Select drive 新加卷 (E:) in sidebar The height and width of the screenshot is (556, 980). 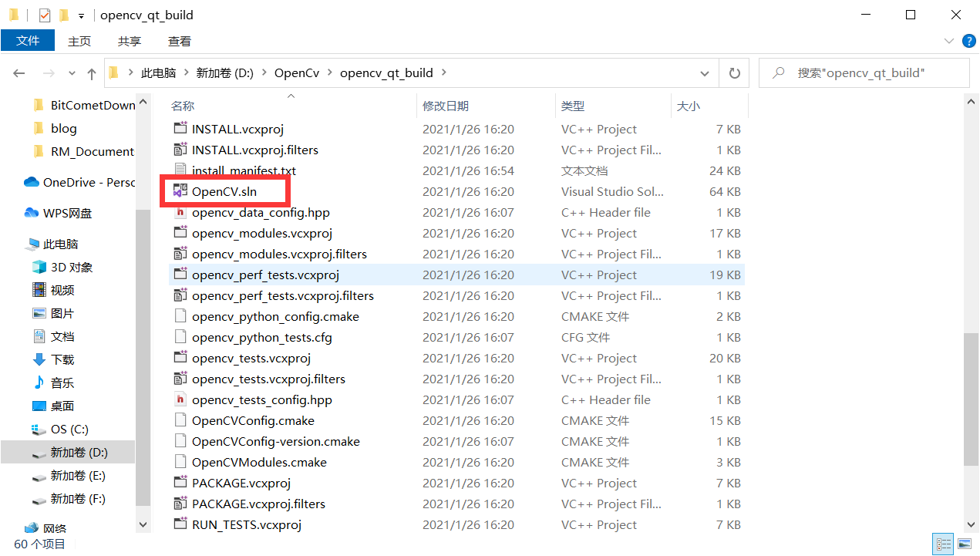(69, 476)
